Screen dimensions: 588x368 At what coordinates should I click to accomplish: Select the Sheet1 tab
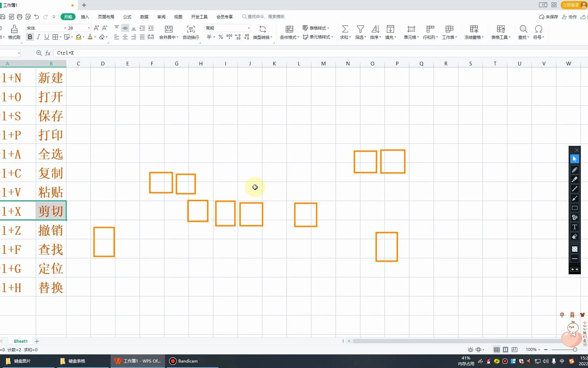coord(20,341)
